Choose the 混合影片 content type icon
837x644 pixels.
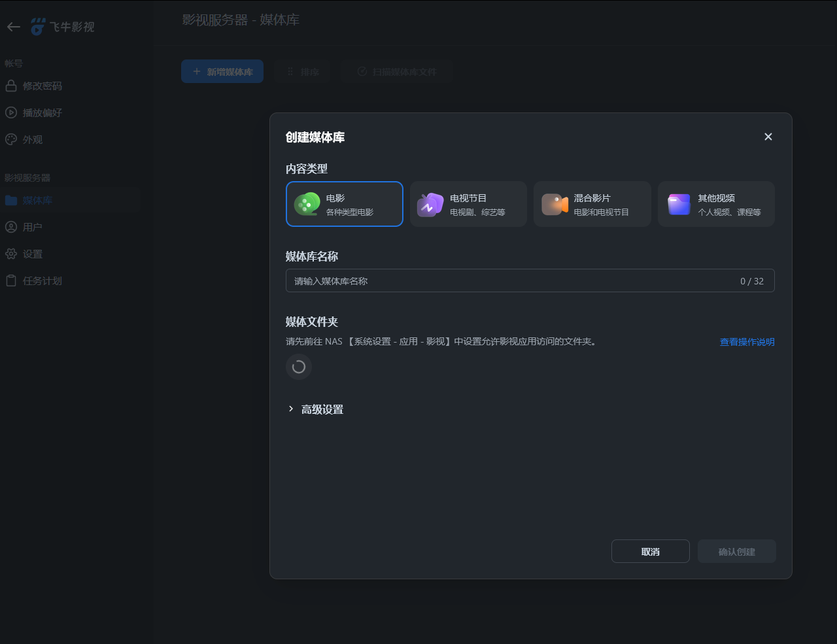pos(555,204)
